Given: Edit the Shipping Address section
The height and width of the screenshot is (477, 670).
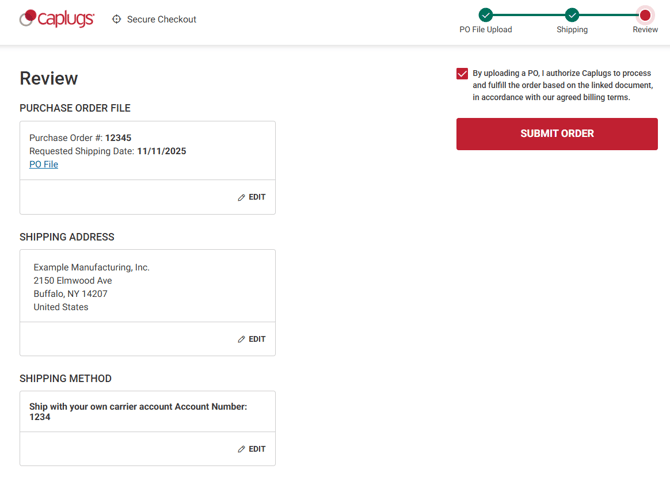Looking at the screenshot, I should 252,339.
